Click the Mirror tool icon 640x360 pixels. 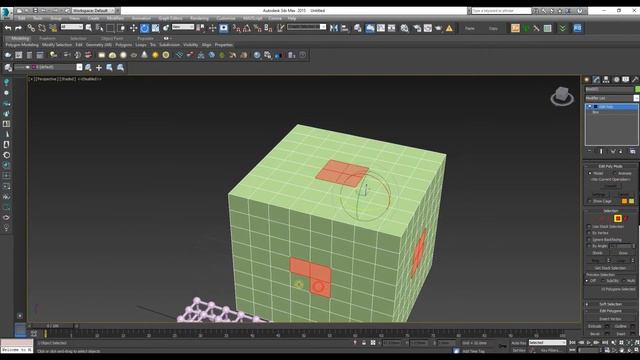tap(334, 28)
